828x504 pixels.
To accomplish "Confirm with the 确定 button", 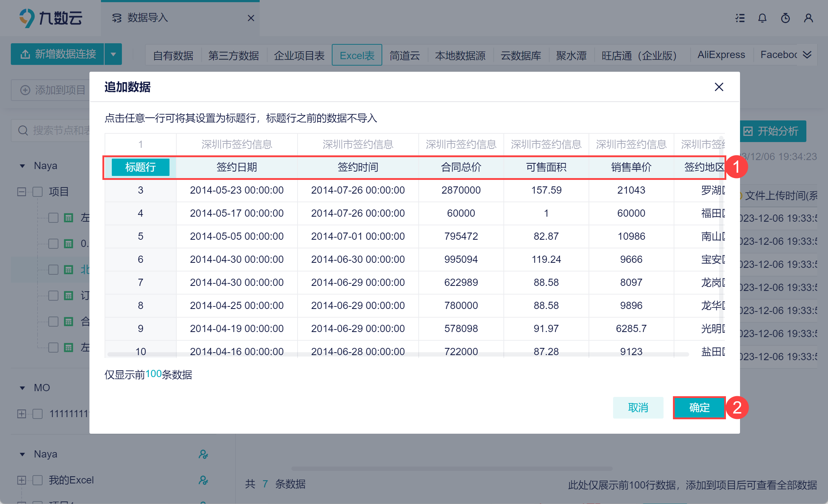I will pyautogui.click(x=699, y=408).
